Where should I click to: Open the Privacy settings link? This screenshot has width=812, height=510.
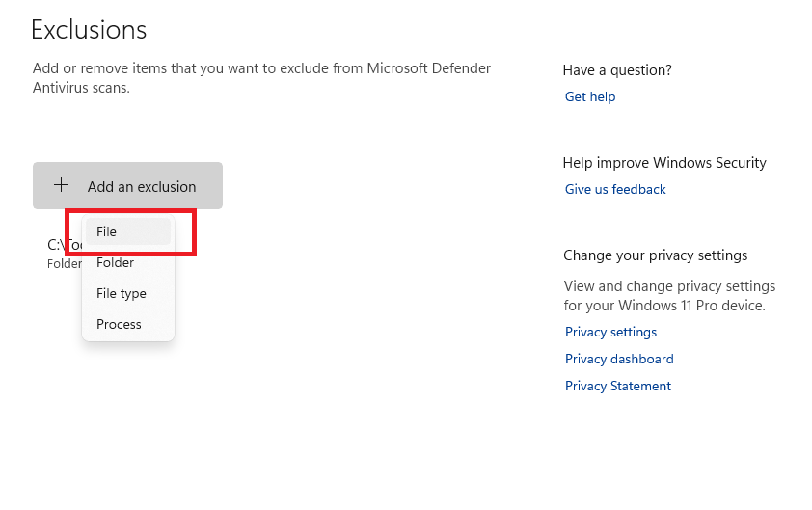(x=610, y=332)
